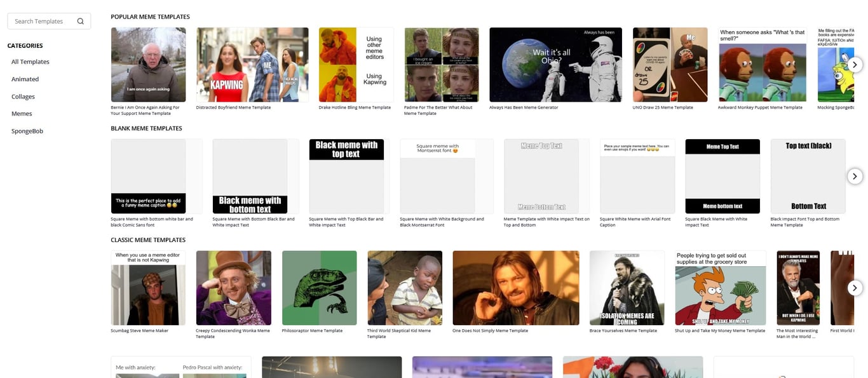The height and width of the screenshot is (378, 868).
Task: Choose the Black meme with top text template
Action: click(x=346, y=176)
